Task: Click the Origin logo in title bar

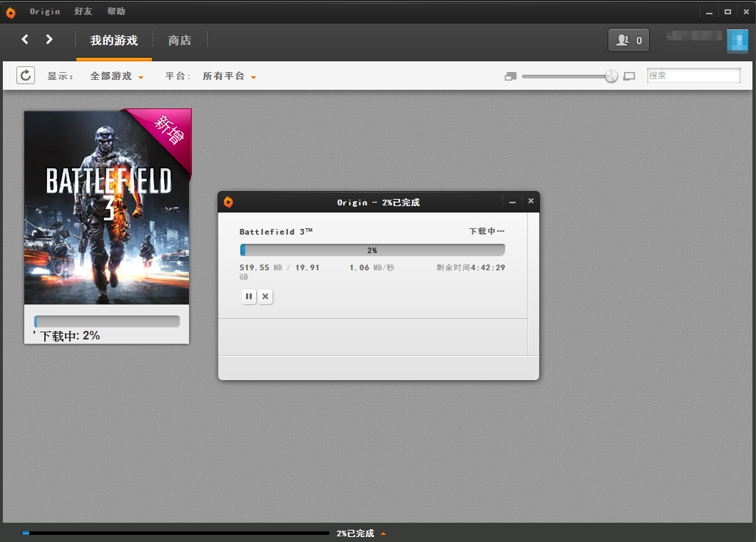Action: coord(11,13)
